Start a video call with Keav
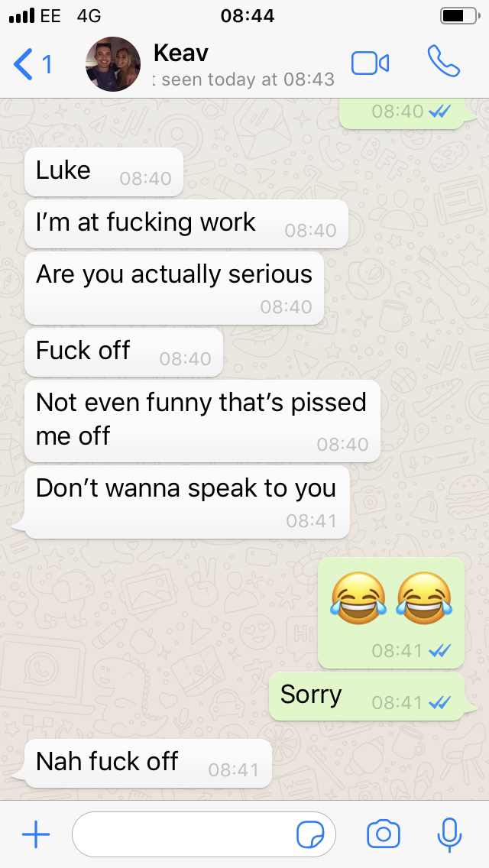 pos(370,63)
